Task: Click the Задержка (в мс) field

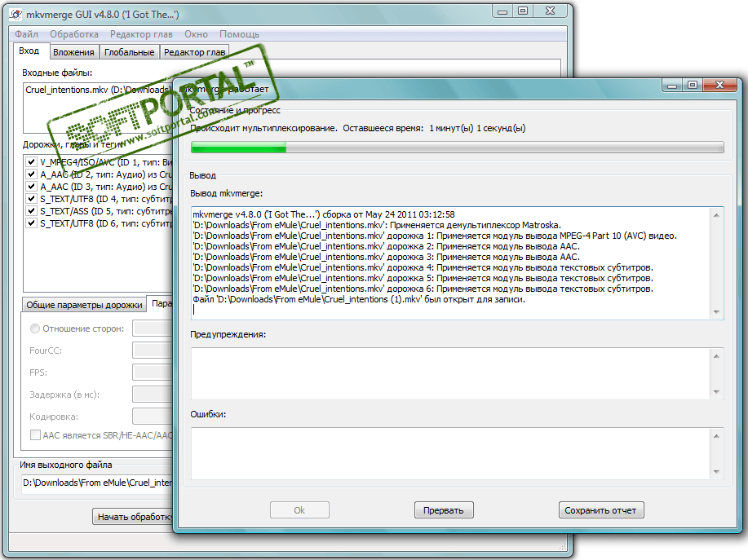Action: (x=153, y=395)
